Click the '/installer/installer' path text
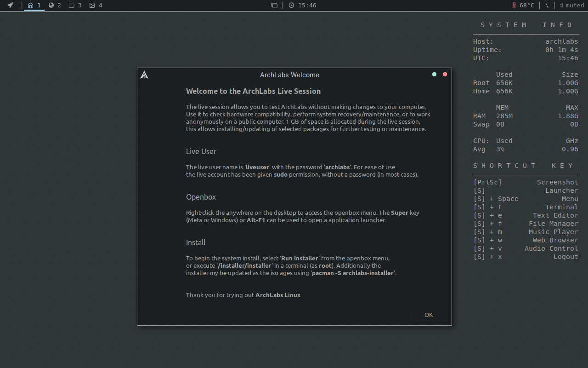Viewport: 588px width, 368px height. [x=244, y=265]
